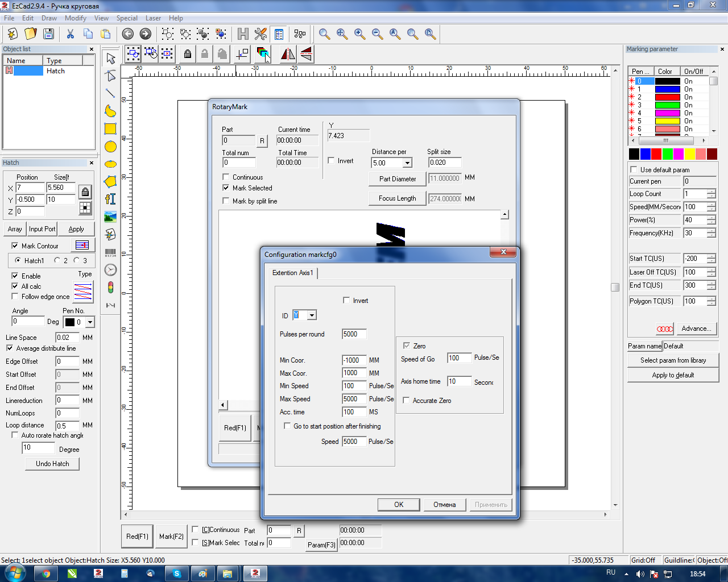
Task: Open the Draw menu
Action: click(x=49, y=18)
